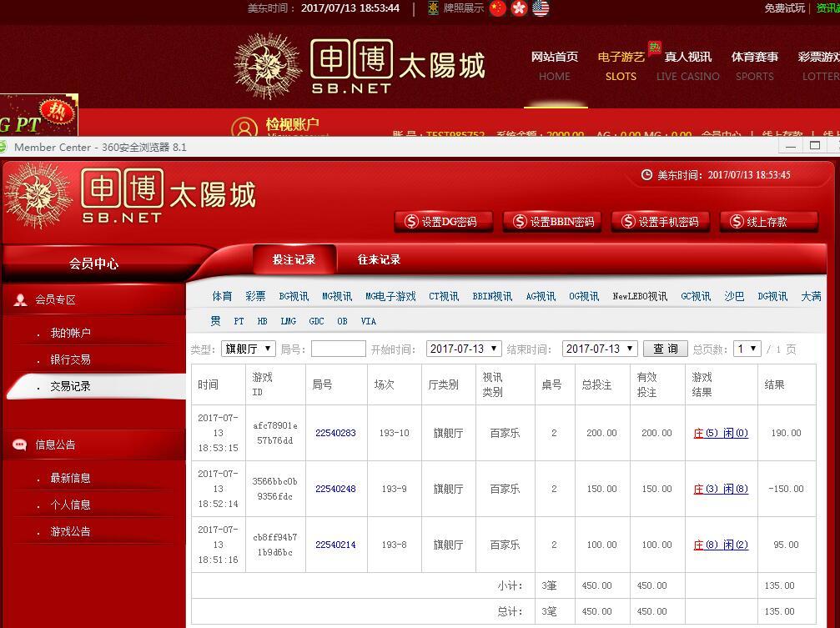
Task: Open 个人信息 in sidebar
Action: tap(70, 505)
